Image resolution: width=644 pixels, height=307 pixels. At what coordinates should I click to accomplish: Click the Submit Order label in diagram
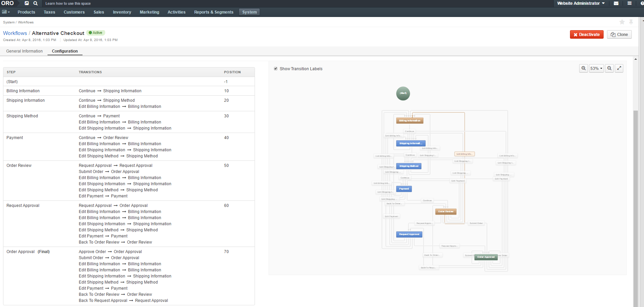pyautogui.click(x=476, y=223)
